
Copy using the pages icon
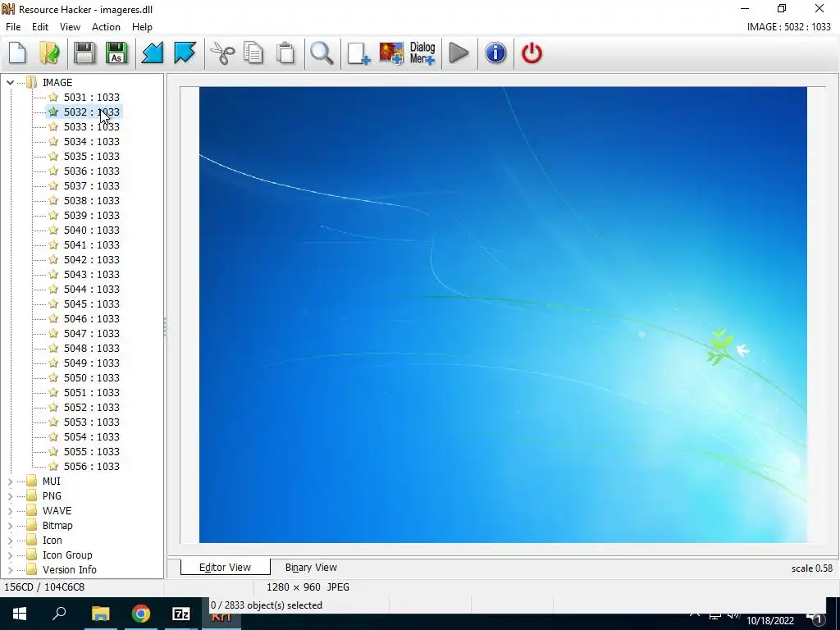click(x=253, y=53)
